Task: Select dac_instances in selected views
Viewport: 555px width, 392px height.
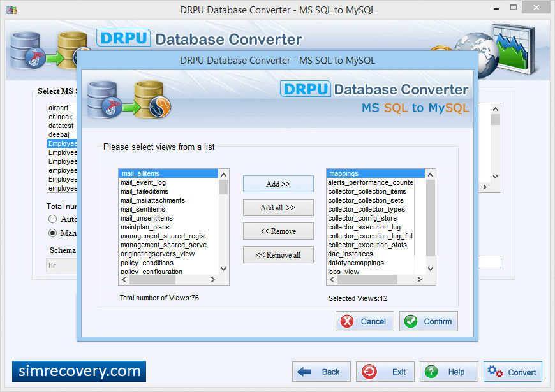Action: [376, 254]
